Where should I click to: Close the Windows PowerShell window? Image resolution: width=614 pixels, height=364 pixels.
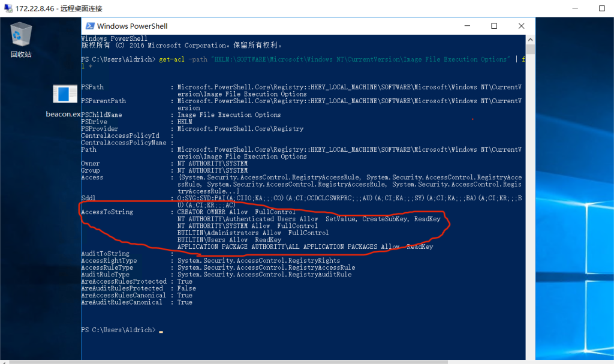pos(520,26)
